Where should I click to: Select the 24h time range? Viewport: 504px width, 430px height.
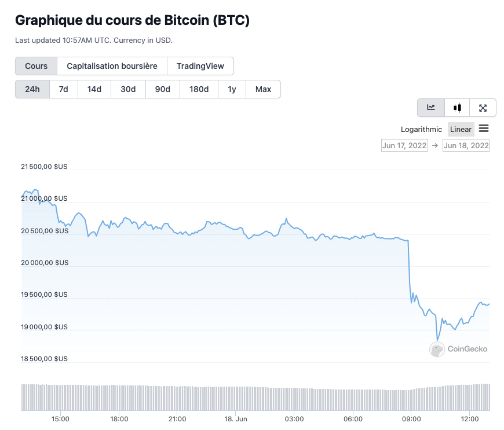(32, 89)
